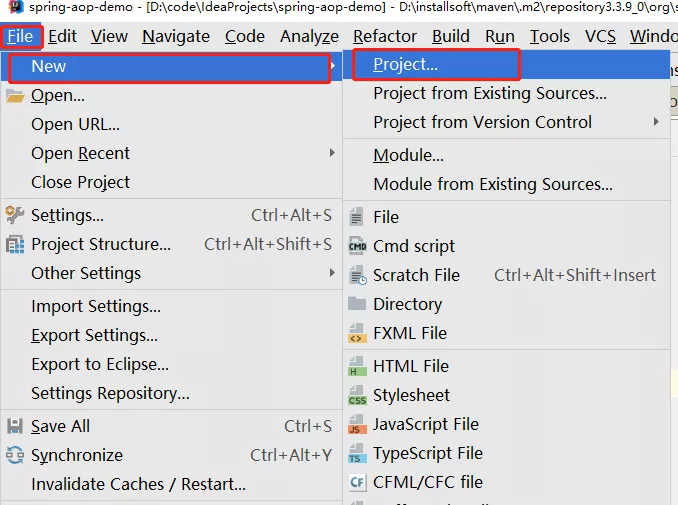
Task: Click the HTML File icon
Action: [x=357, y=367]
